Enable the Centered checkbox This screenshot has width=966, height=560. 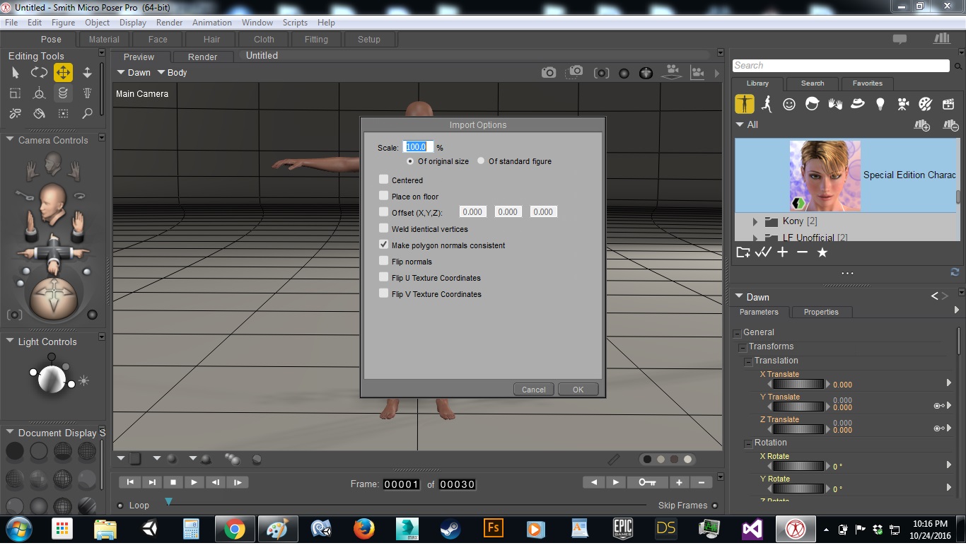tap(383, 180)
